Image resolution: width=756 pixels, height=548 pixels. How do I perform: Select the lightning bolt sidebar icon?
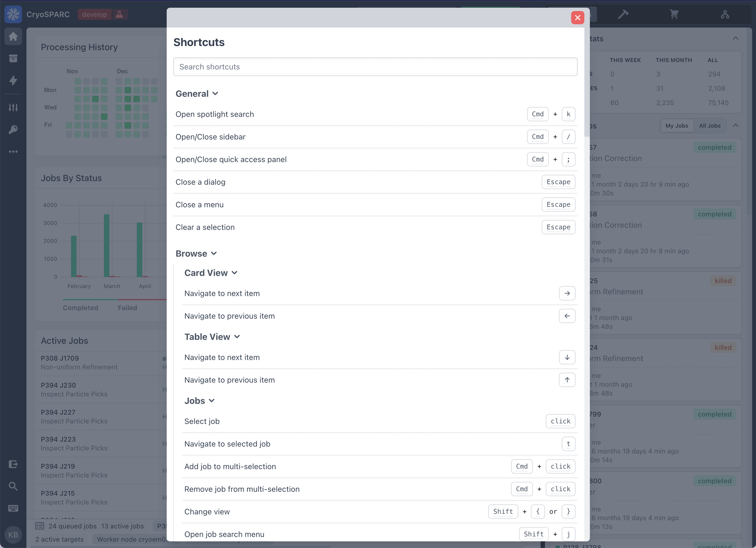click(13, 80)
